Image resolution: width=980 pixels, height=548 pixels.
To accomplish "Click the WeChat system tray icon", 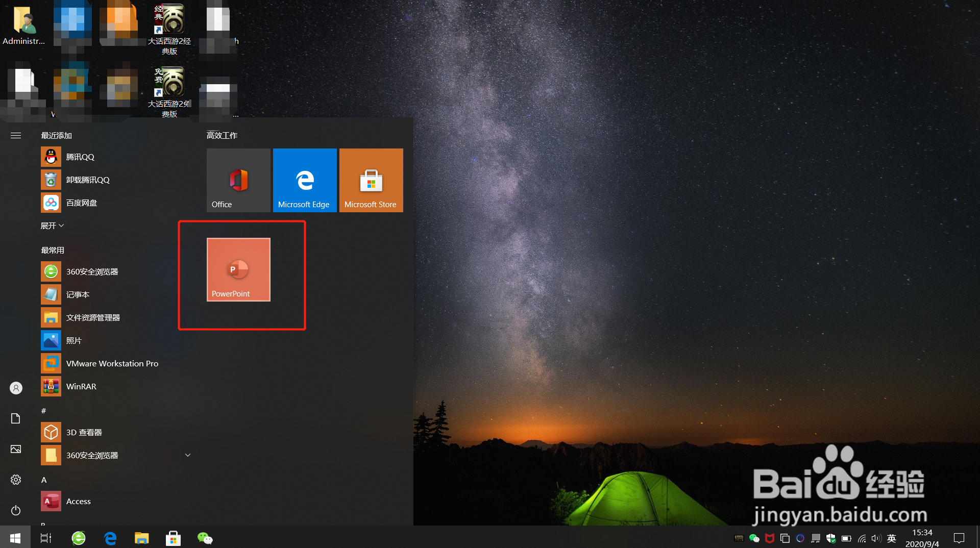I will pos(754,538).
